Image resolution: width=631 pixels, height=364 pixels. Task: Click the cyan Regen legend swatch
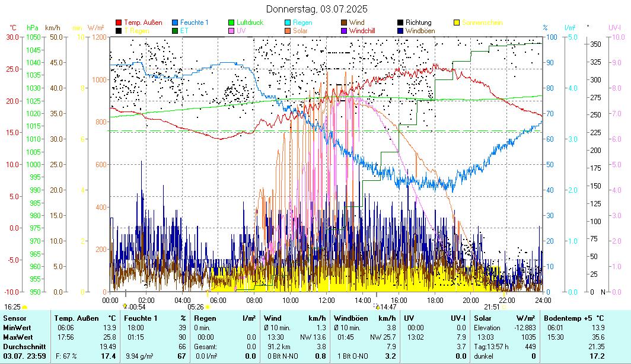click(288, 23)
